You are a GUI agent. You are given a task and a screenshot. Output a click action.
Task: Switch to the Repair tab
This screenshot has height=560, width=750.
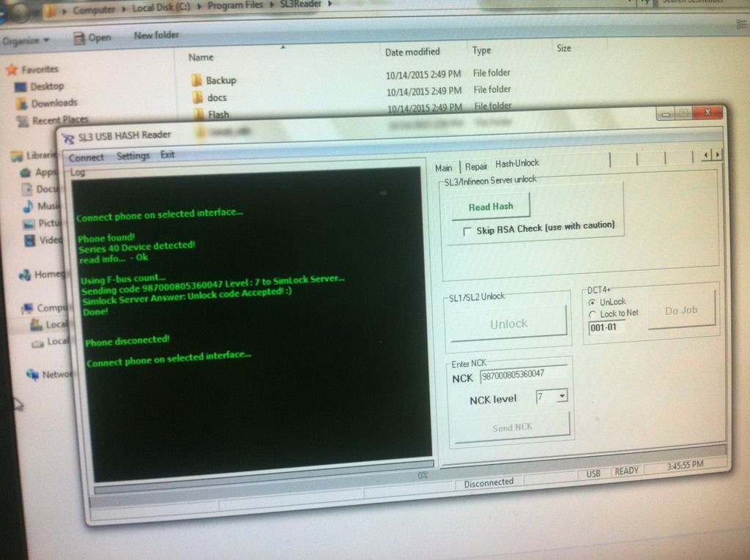[475, 166]
